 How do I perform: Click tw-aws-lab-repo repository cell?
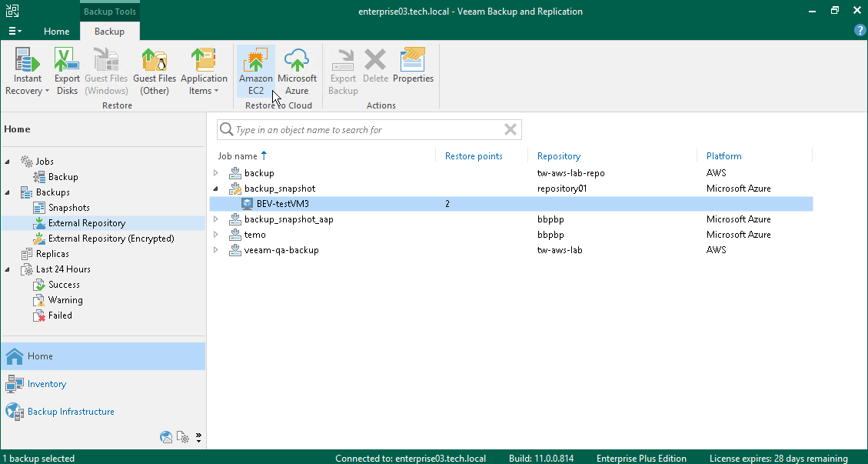point(570,173)
